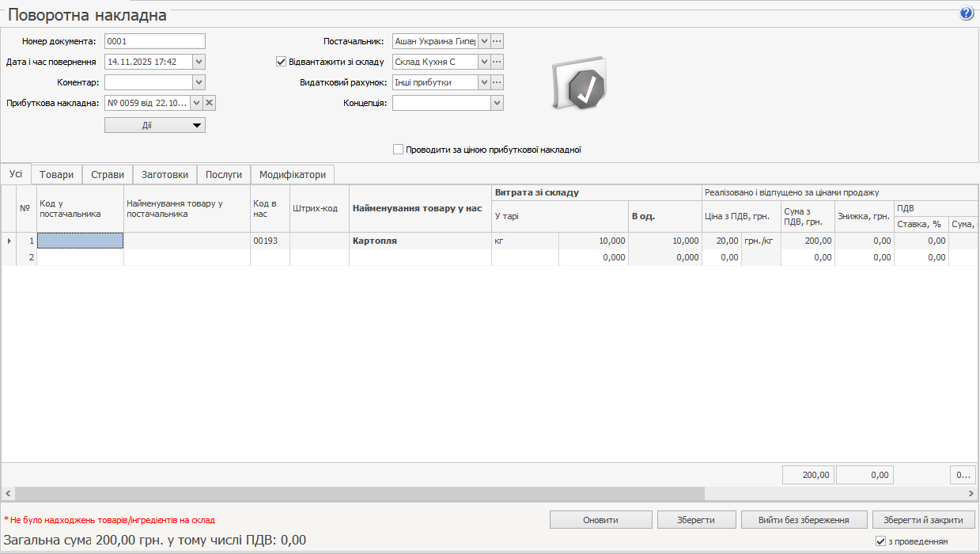The height and width of the screenshot is (554, 980).
Task: Open the Концепція dropdown list
Action: (497, 103)
